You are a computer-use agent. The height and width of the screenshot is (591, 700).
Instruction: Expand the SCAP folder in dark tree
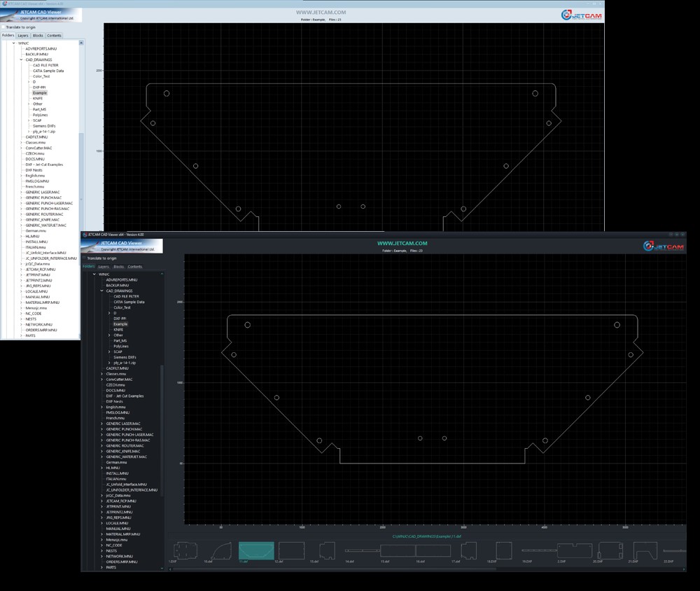(x=109, y=352)
